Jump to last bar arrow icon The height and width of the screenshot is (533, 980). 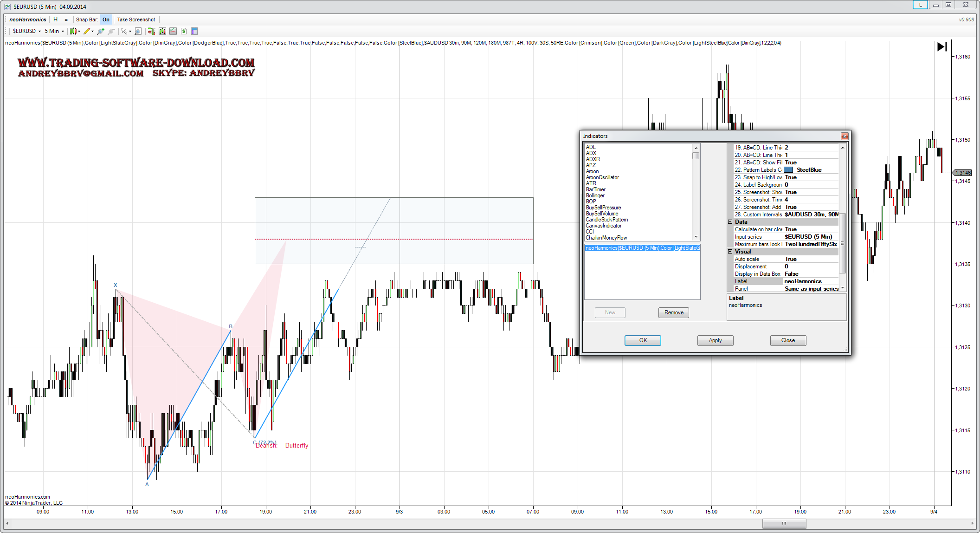click(x=941, y=46)
